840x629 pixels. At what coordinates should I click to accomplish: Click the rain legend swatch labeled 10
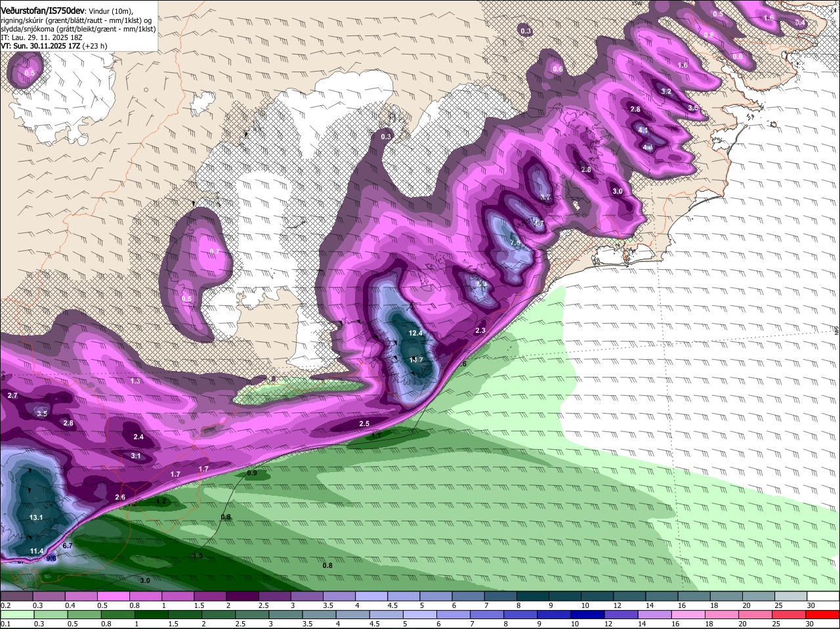coord(589,615)
